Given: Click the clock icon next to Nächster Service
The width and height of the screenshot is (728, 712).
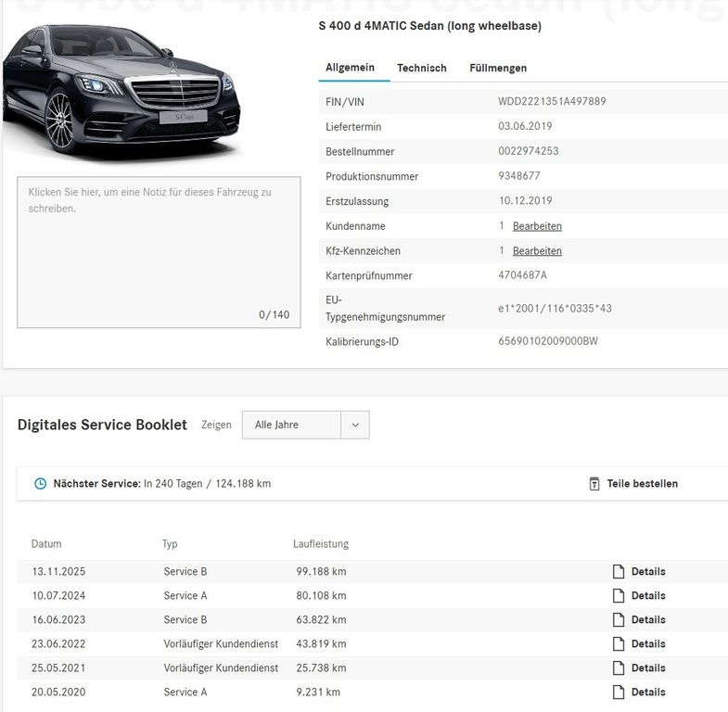Looking at the screenshot, I should pyautogui.click(x=40, y=484).
